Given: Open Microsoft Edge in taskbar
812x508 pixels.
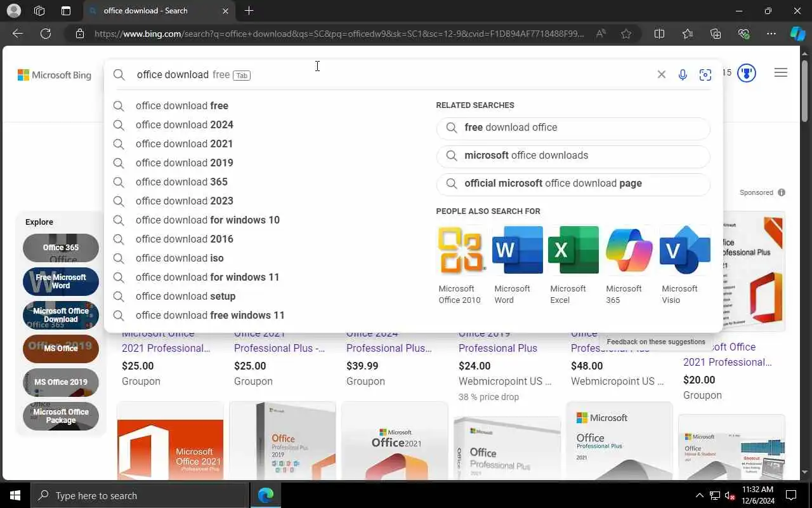Looking at the screenshot, I should [266, 495].
